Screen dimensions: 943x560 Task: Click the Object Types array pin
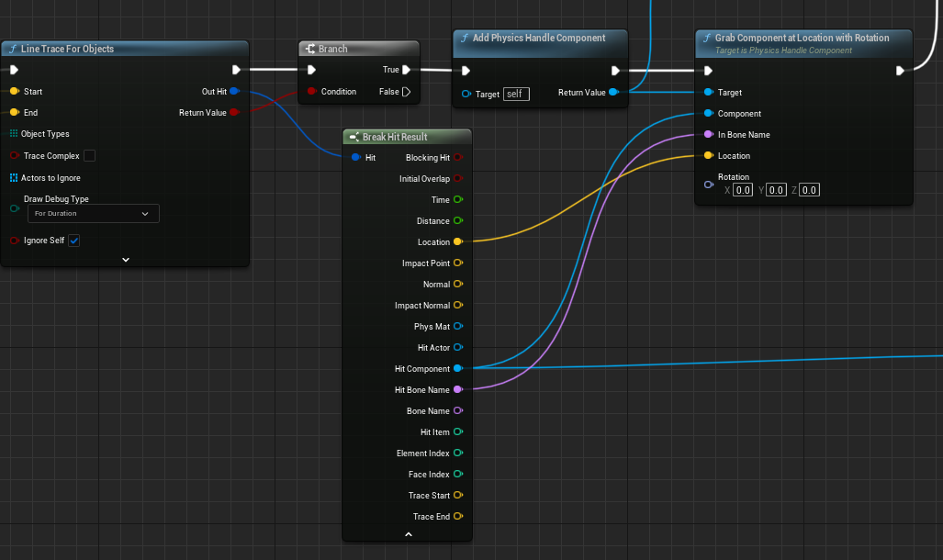coord(14,133)
